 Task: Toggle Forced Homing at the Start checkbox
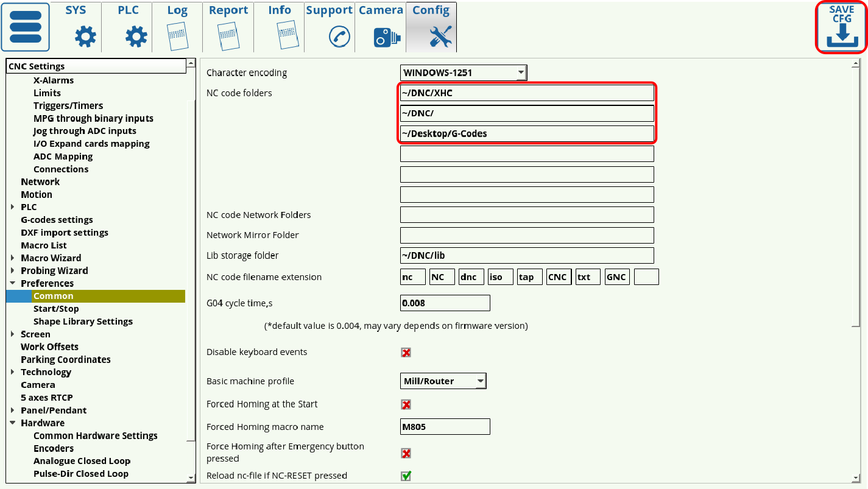point(406,405)
